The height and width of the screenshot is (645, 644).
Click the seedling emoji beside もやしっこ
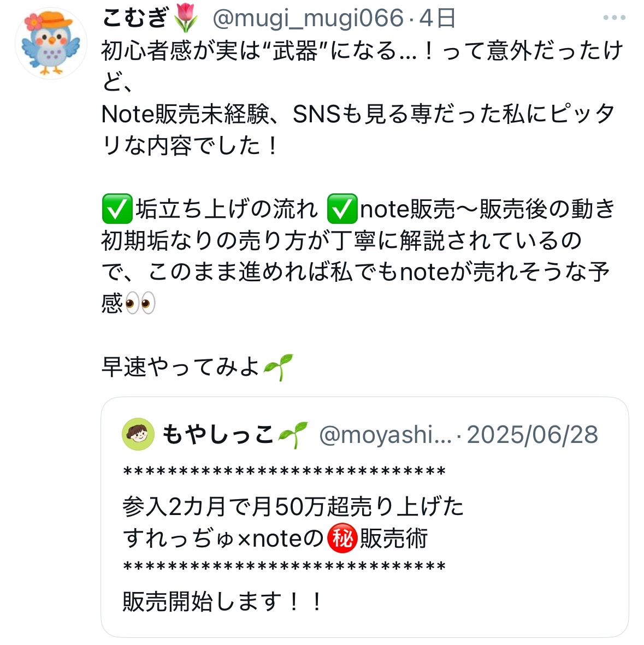pos(293,434)
